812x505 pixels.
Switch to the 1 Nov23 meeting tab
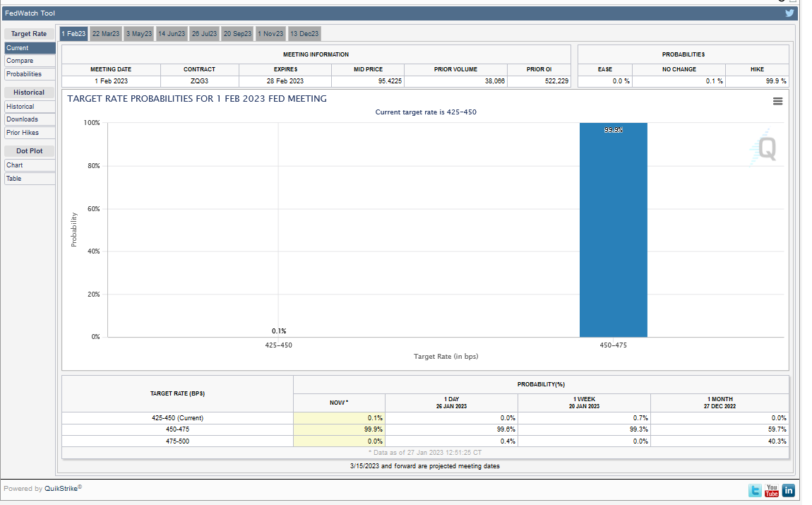[270, 34]
